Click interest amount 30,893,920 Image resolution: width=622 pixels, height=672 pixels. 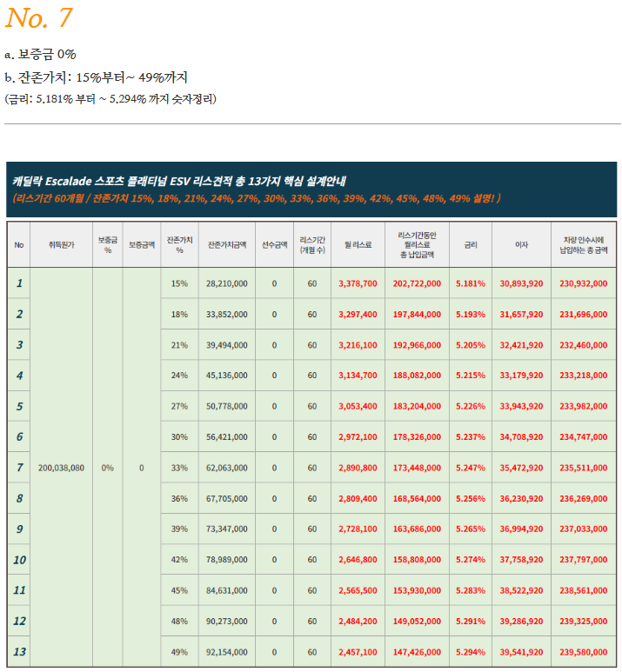pyautogui.click(x=521, y=283)
